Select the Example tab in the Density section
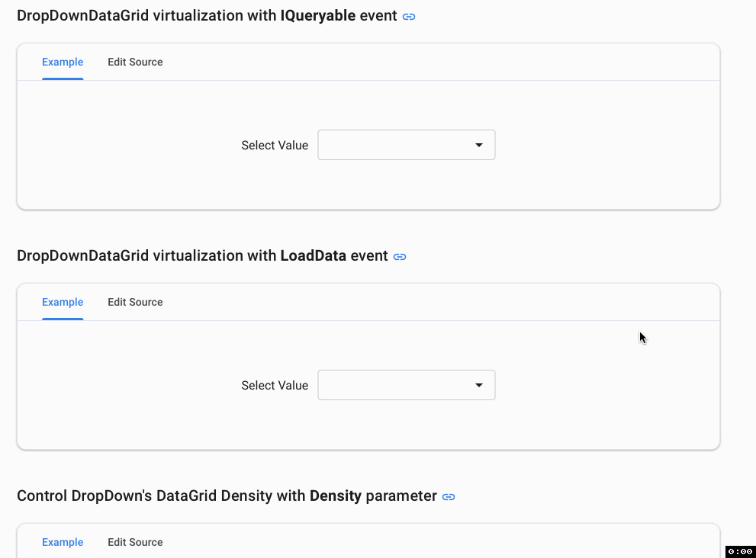This screenshot has height=558, width=756. pyautogui.click(x=63, y=542)
